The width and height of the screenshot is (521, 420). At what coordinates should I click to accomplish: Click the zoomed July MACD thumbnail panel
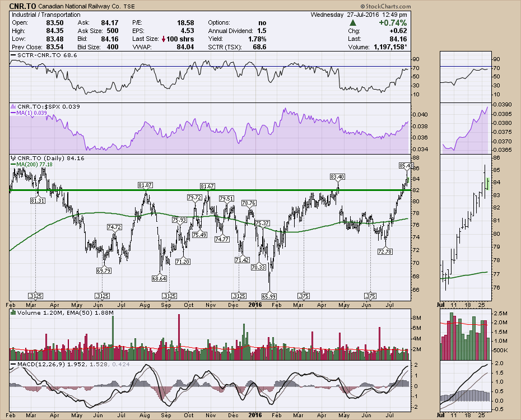pos(466,386)
